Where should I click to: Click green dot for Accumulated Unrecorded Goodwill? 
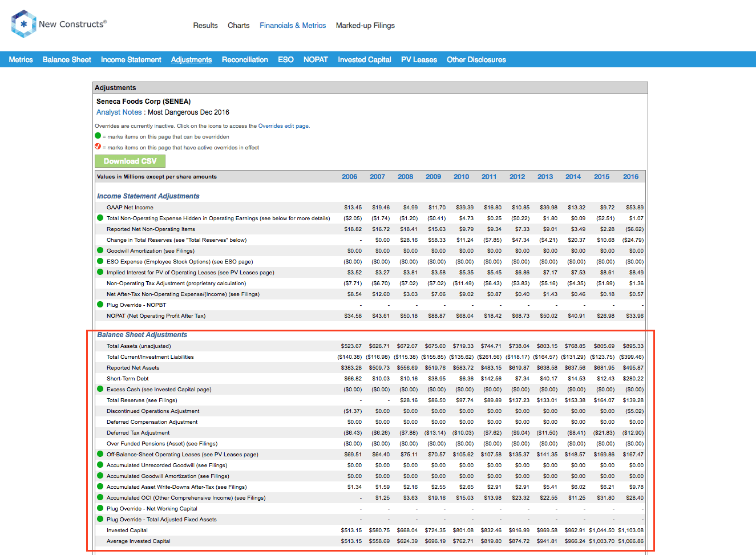tap(100, 465)
